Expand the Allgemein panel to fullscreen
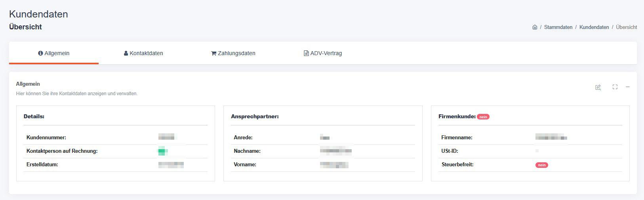 click(x=615, y=87)
